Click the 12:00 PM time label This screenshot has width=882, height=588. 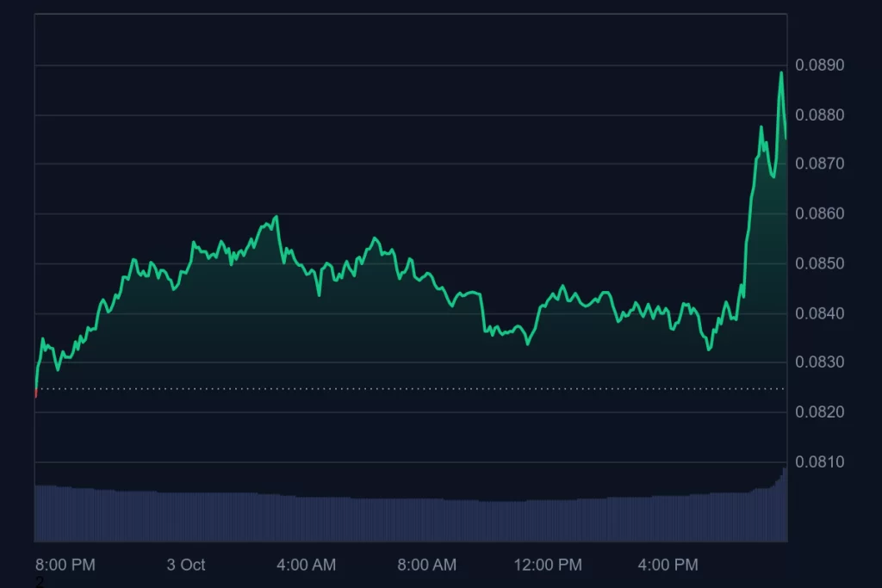coord(548,565)
